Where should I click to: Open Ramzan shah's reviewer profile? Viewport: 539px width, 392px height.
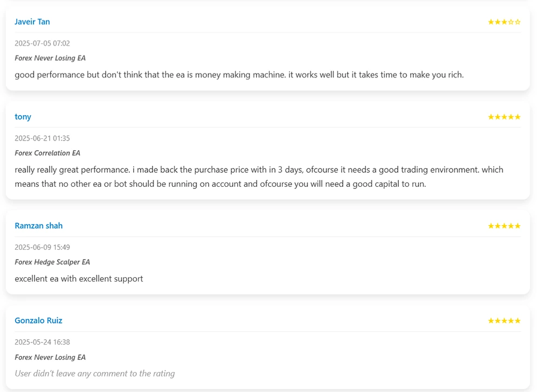(x=39, y=226)
